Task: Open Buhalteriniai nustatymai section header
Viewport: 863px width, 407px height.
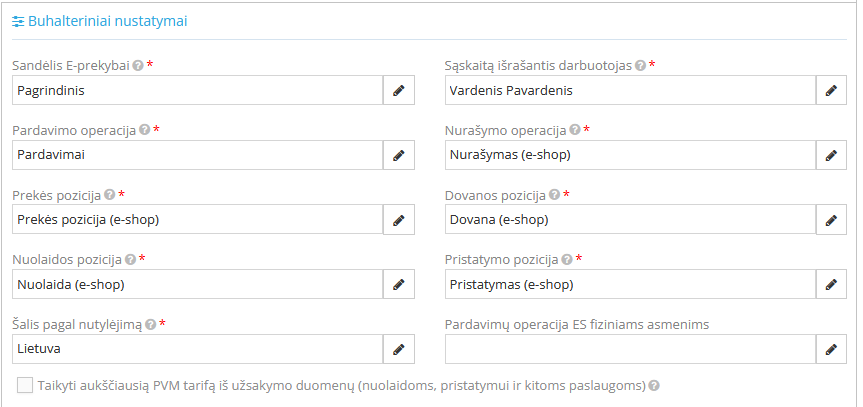Action: (99, 20)
